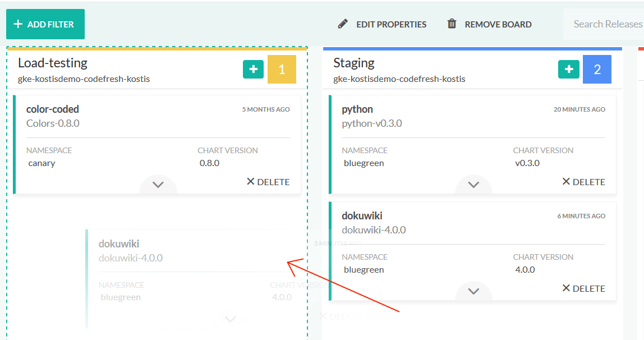Open the python release card title
The width and height of the screenshot is (644, 340).
point(357,109)
